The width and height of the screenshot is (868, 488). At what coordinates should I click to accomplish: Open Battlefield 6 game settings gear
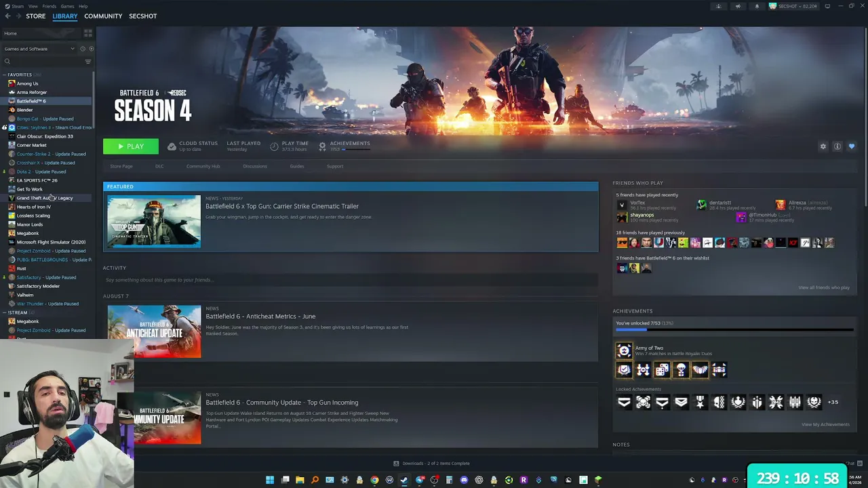click(x=823, y=146)
